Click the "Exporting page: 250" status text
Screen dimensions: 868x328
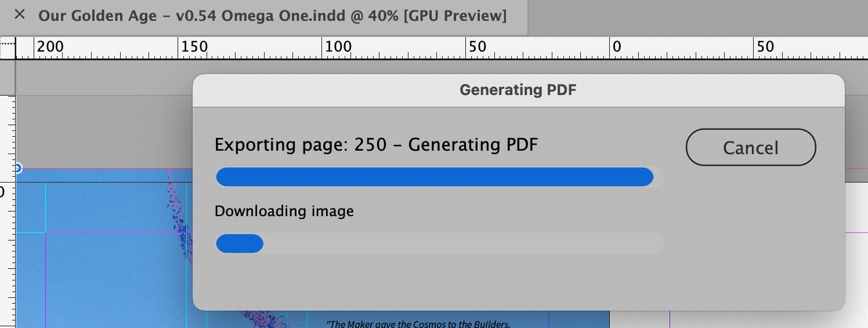coord(376,144)
